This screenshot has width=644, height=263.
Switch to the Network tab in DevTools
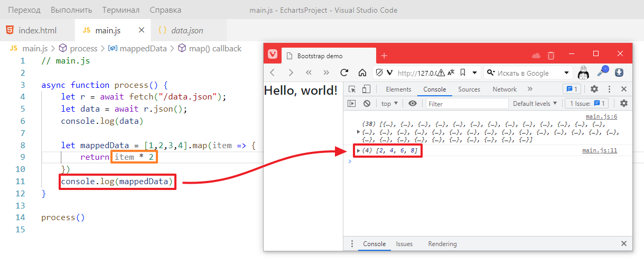coord(504,89)
